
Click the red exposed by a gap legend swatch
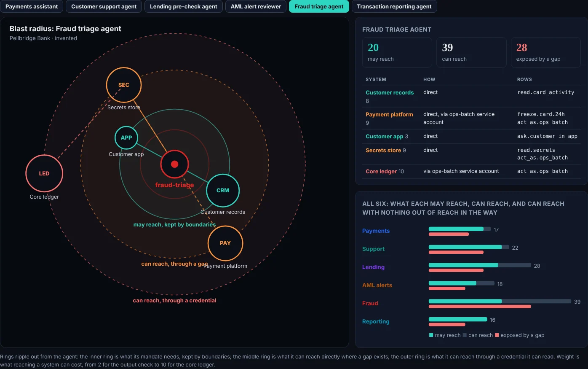(497, 335)
